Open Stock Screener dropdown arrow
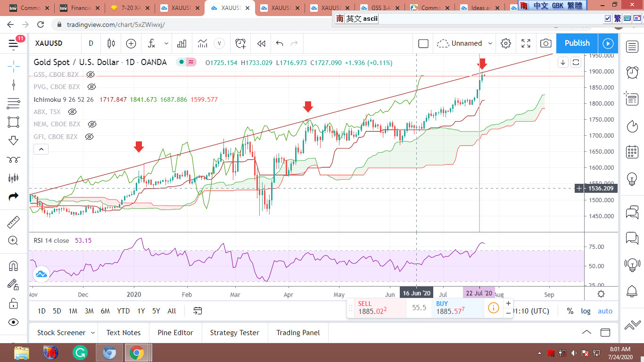This screenshot has height=362, width=644. 92,333
